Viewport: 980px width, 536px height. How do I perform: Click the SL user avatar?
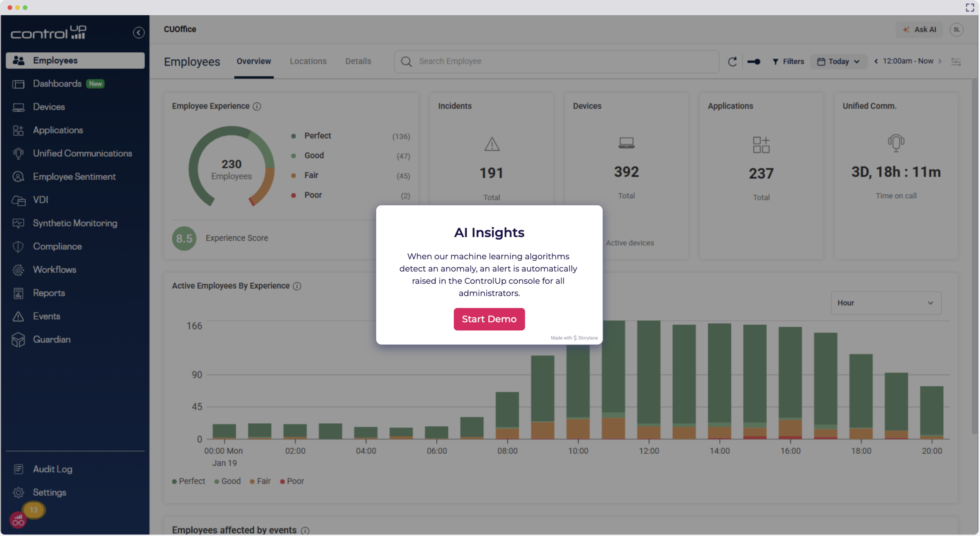pos(956,29)
